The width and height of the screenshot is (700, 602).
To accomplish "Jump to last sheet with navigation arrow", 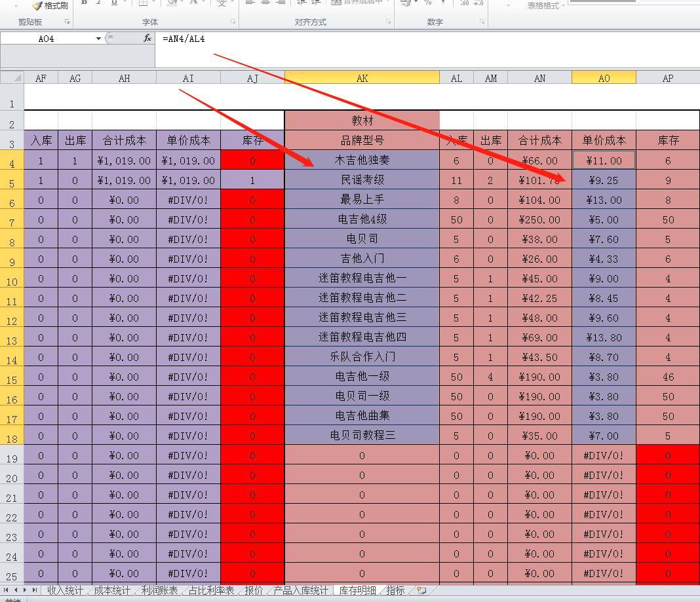I will [x=34, y=590].
